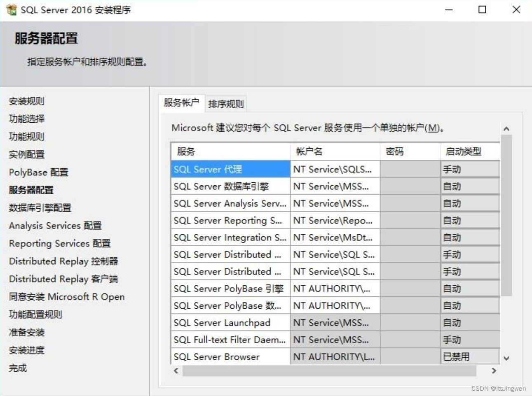The image size is (532, 396).
Task: Click the 服务 column header
Action: tap(230, 151)
